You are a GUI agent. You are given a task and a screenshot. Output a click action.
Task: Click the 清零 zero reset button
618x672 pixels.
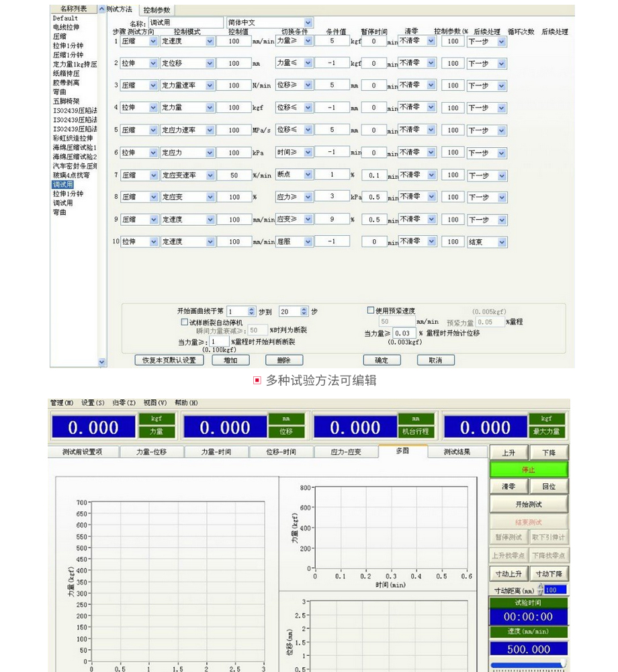(509, 486)
